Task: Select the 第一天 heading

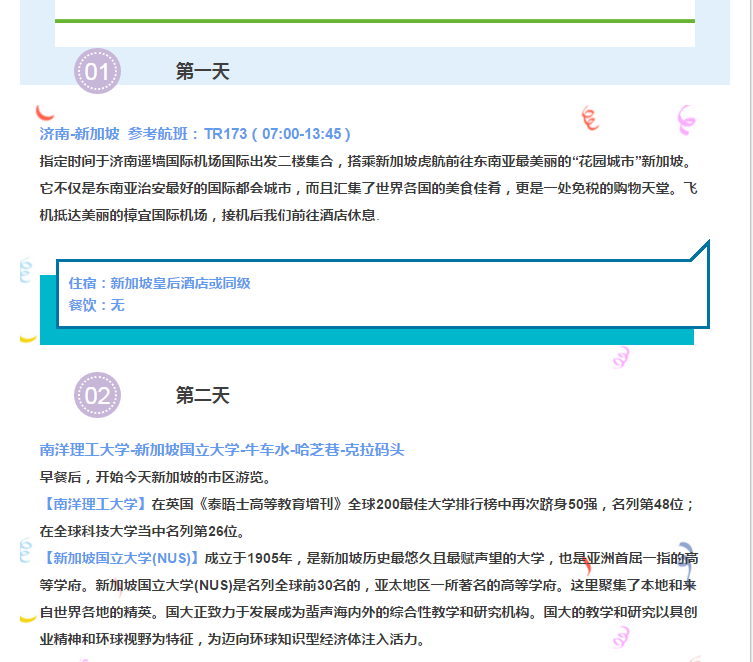Action: (203, 72)
